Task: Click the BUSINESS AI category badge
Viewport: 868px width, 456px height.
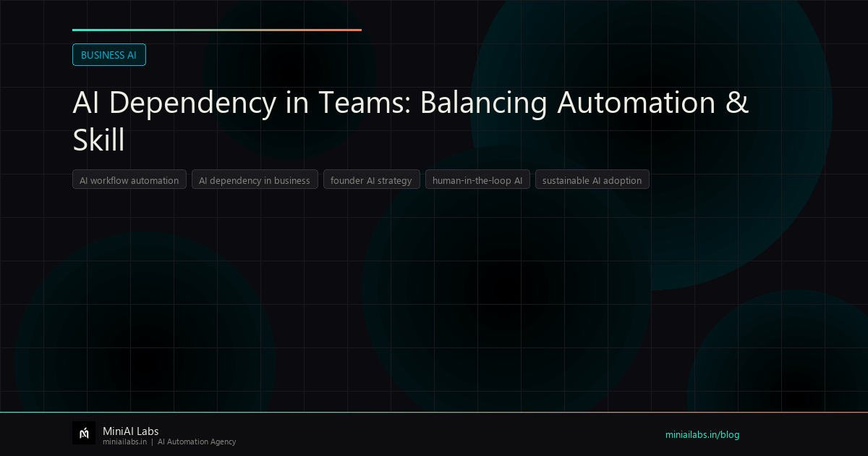Action: point(109,55)
